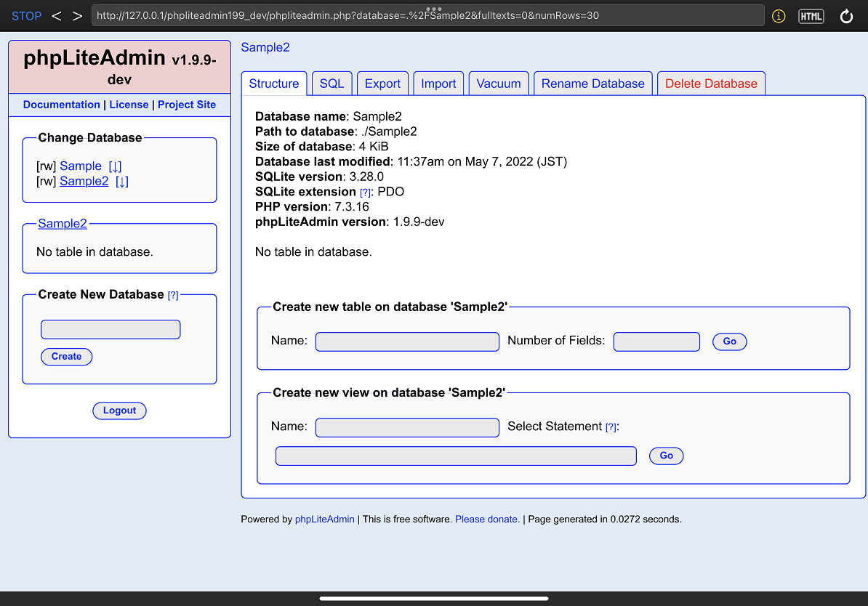Click the 'Path to database: ./Sample2' text
Screen dimensions: 868x606
336,132
